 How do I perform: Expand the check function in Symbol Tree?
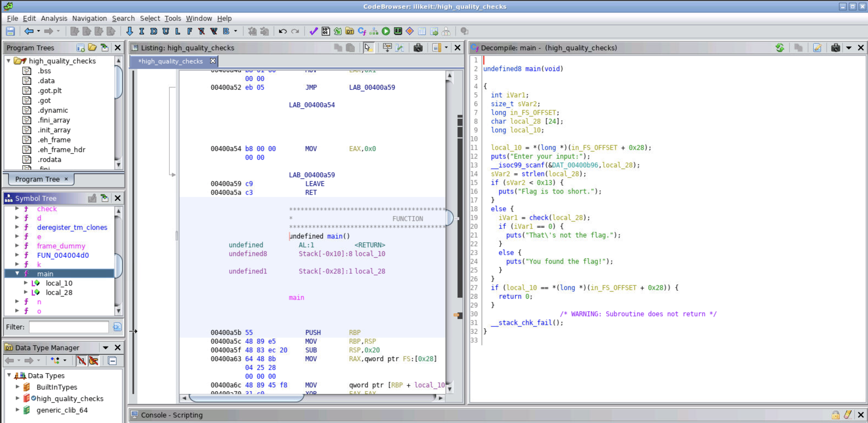[x=17, y=209]
